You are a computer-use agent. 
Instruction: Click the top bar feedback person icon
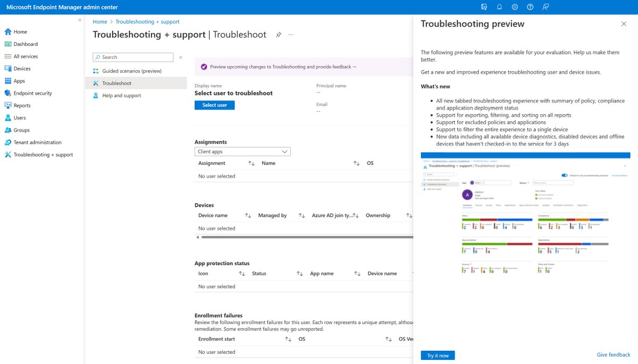click(545, 7)
